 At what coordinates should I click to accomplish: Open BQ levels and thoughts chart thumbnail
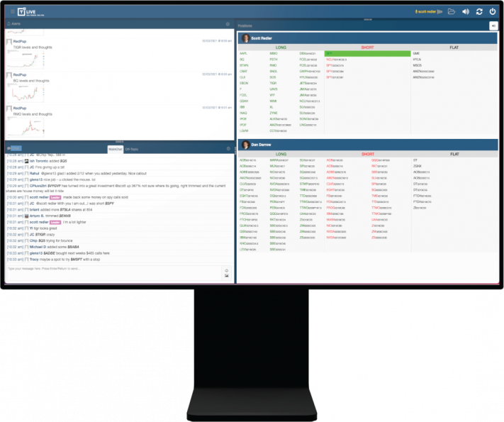pyautogui.click(x=26, y=93)
